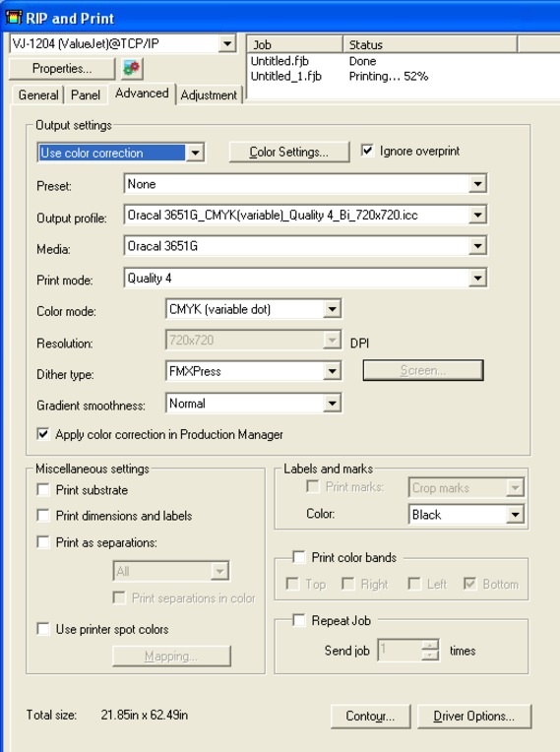Open the Print mode Quality 4 dropdown
Image resolution: width=560 pixels, height=752 pixels.
coord(477,278)
